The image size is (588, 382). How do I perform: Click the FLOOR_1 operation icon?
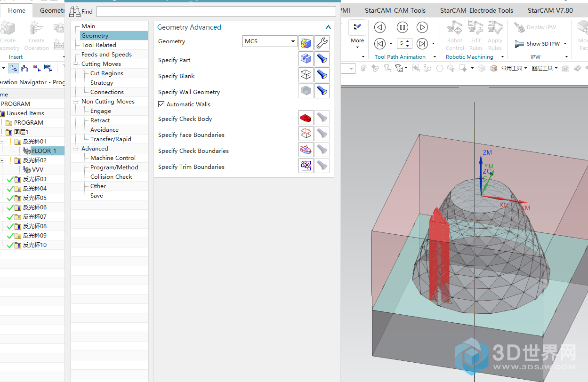pyautogui.click(x=27, y=151)
